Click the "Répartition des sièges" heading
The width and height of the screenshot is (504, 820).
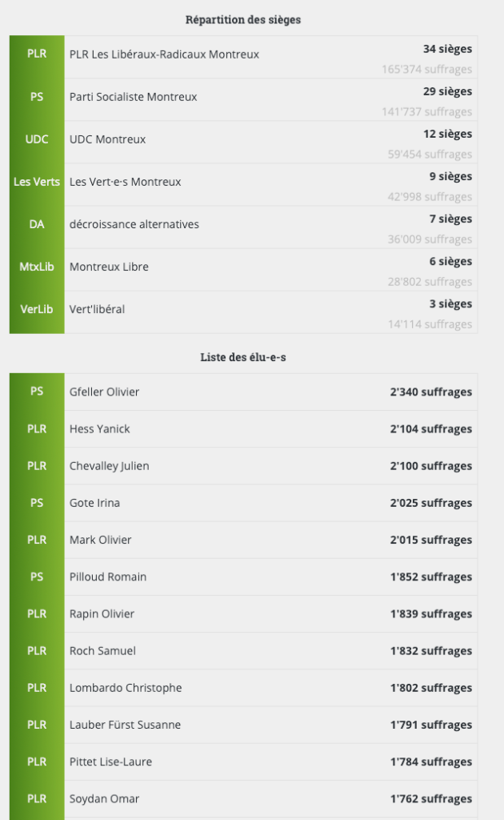tap(243, 19)
